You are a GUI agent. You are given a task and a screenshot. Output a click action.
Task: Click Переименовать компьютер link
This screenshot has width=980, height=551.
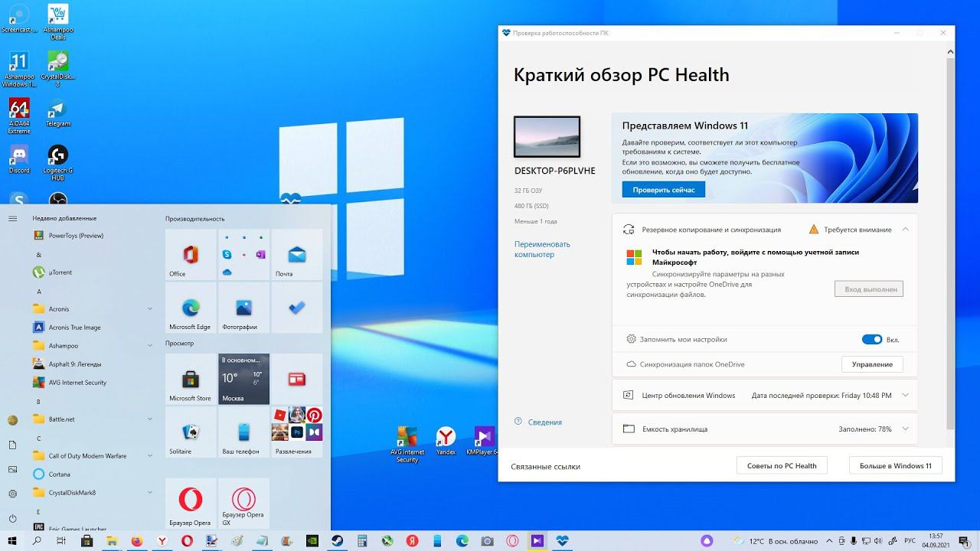[542, 249]
